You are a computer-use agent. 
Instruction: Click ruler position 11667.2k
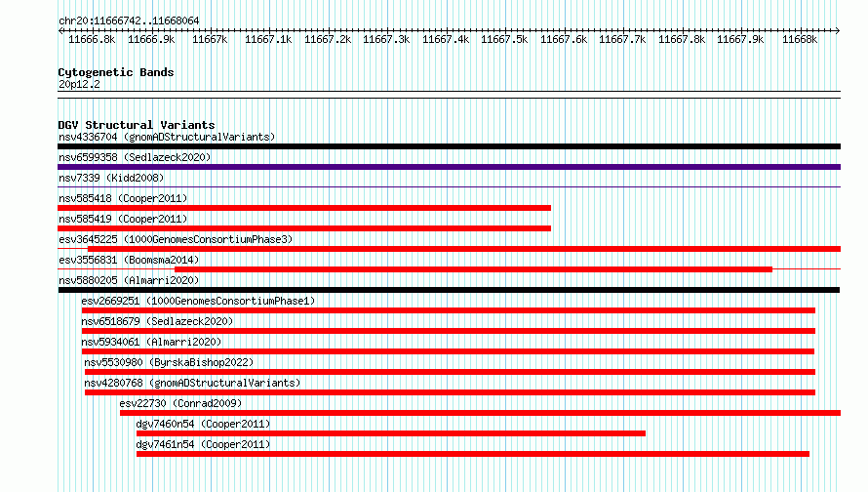[x=328, y=39]
